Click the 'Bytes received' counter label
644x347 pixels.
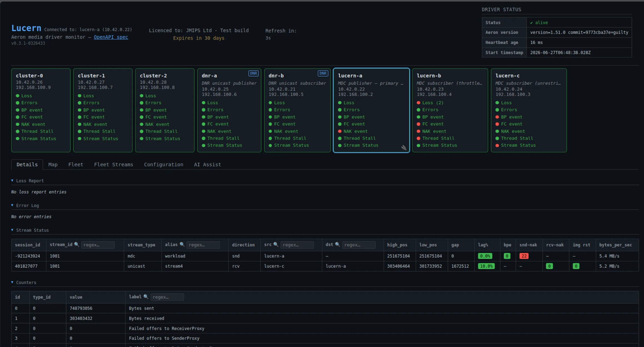tap(147, 318)
